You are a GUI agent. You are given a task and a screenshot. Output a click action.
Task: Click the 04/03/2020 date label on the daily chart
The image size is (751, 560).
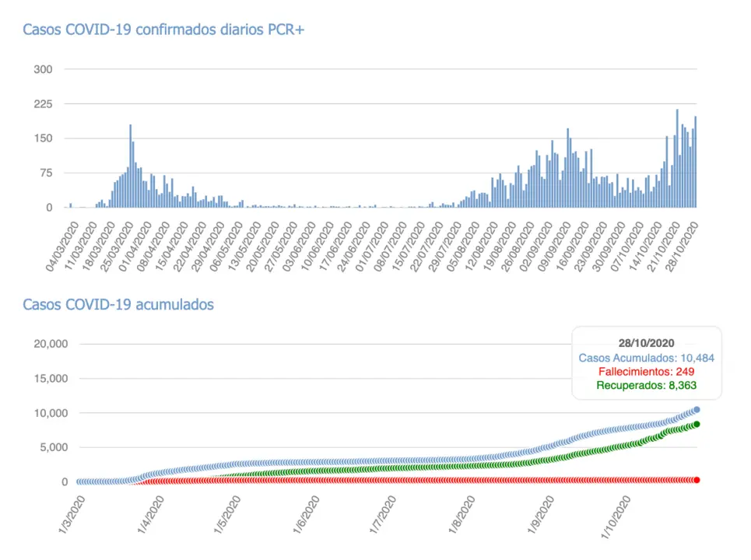[x=61, y=246]
